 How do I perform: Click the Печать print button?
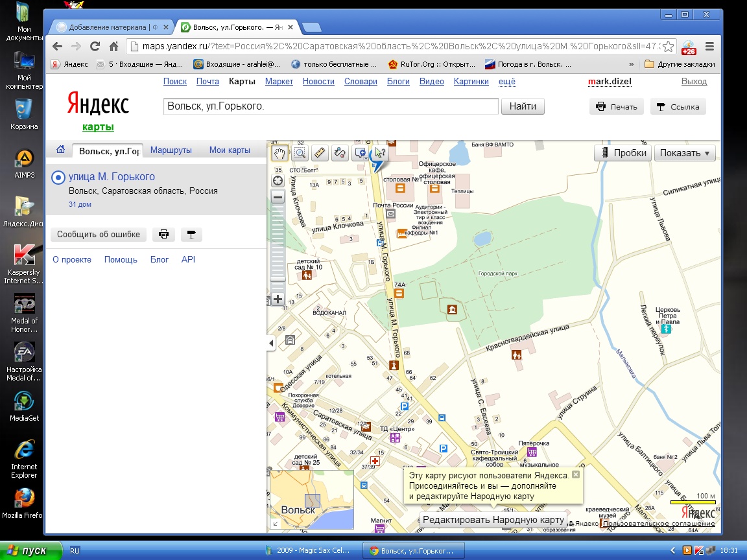click(617, 107)
